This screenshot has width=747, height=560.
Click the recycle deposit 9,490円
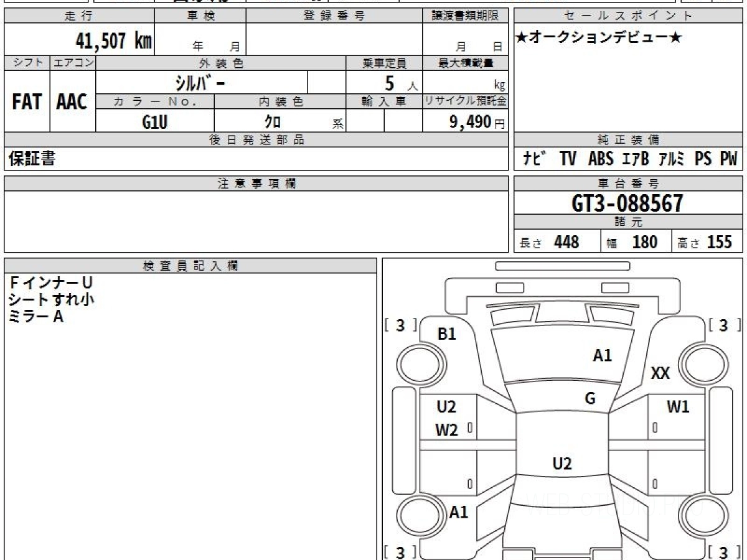477,122
